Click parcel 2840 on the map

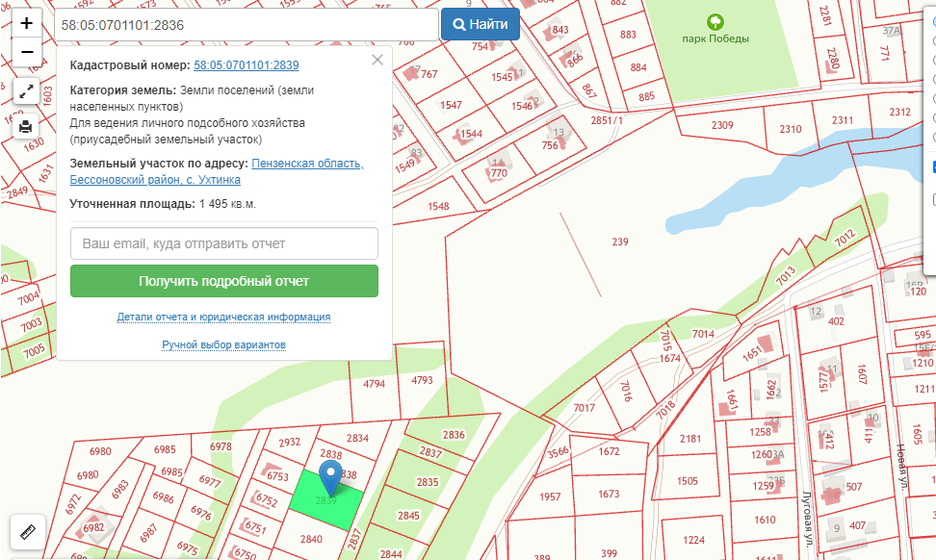tap(311, 539)
